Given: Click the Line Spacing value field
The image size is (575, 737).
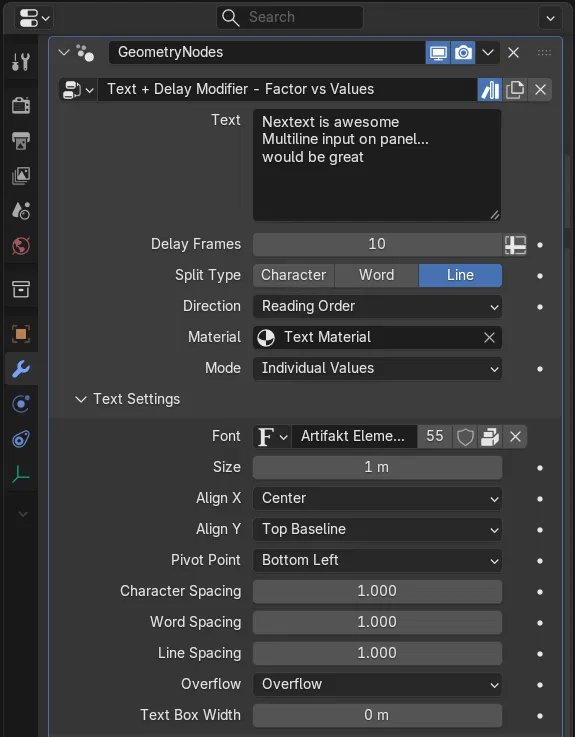Looking at the screenshot, I should pos(377,654).
